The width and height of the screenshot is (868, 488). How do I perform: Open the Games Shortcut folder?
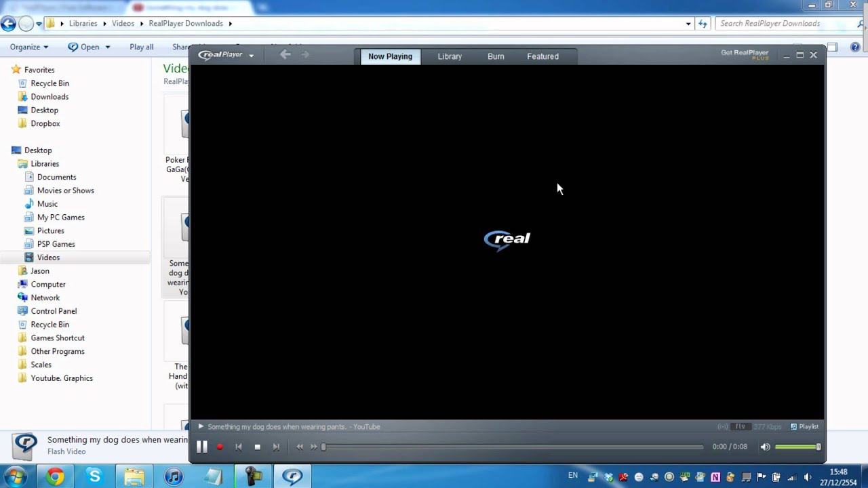pyautogui.click(x=58, y=338)
